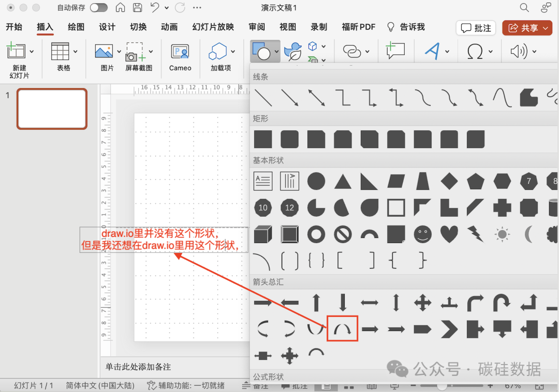The image size is (559, 392).
Task: Select slide 1 thumbnail in the panel
Action: tap(52, 109)
